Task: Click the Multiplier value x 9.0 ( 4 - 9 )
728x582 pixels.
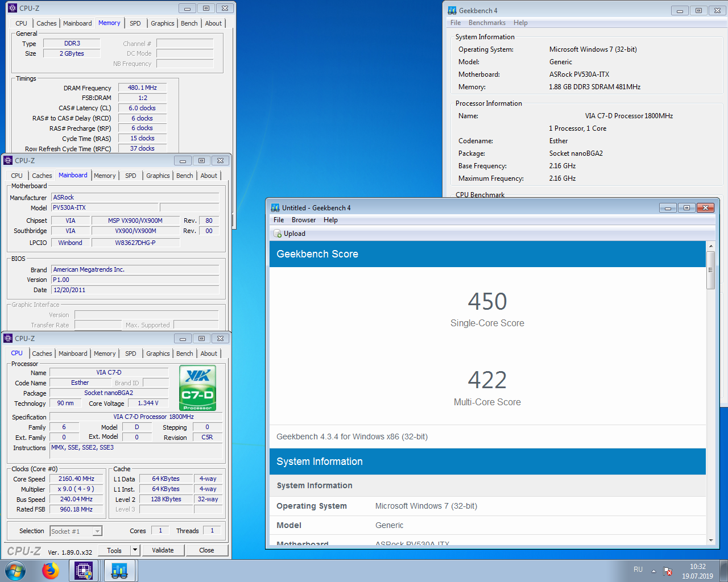Action: [x=76, y=489]
